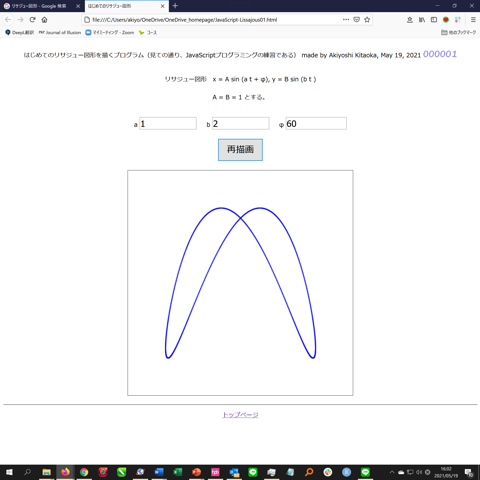Open a new browser tab

(175, 6)
